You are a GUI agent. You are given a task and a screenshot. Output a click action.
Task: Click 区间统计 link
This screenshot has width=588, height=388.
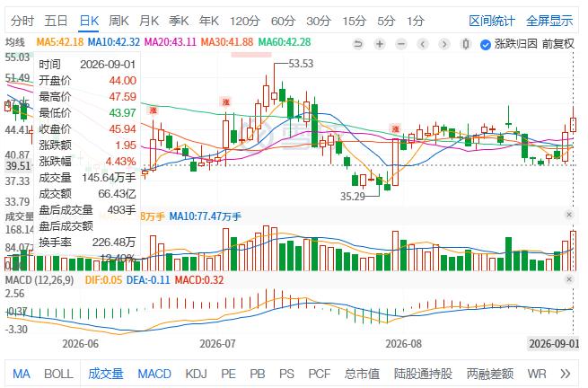point(492,21)
